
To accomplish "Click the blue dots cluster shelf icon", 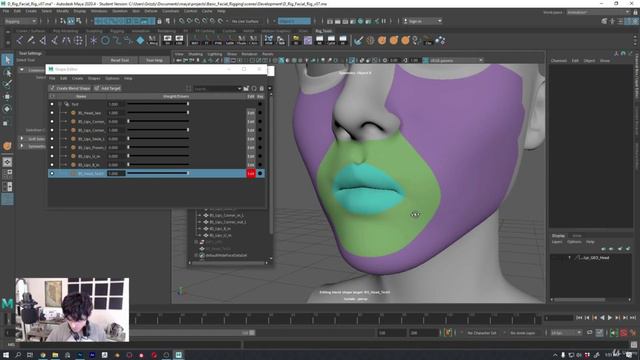I will pos(440,40).
